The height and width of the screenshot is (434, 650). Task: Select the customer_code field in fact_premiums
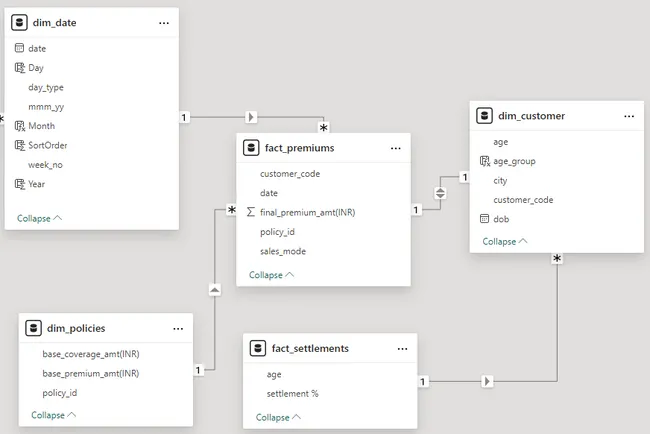tap(290, 173)
